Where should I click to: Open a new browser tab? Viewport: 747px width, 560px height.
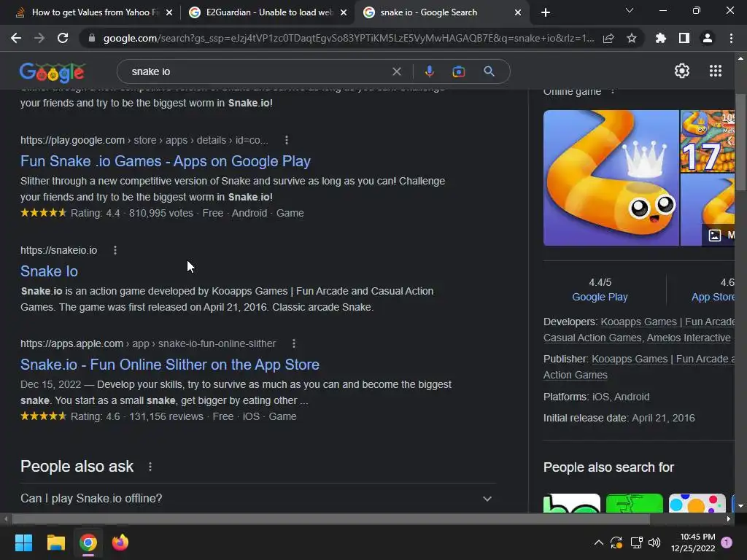point(546,12)
